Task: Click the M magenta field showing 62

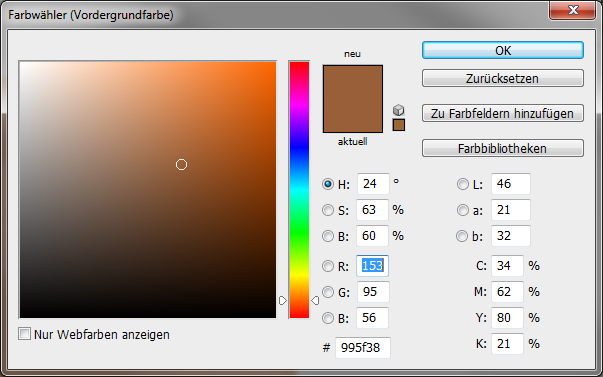Action: 507,292
